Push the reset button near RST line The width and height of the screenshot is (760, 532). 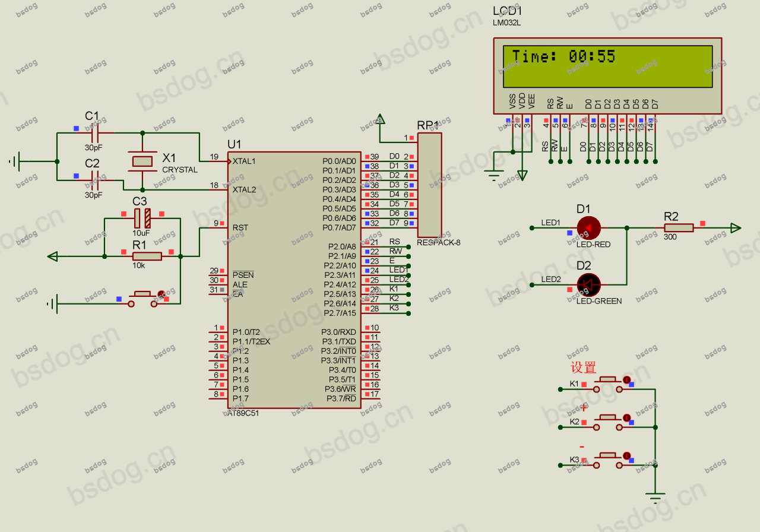142,298
